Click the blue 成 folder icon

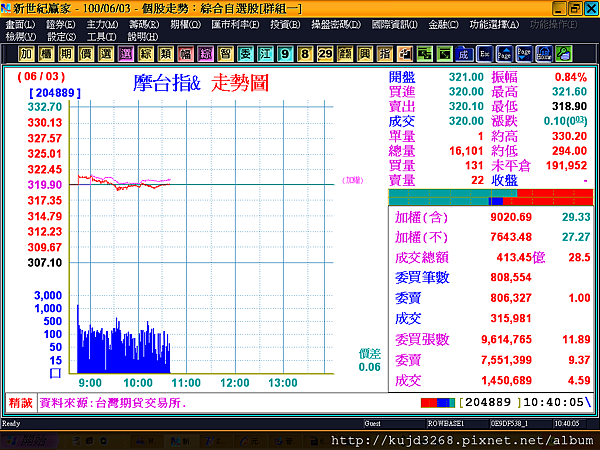pos(464,54)
